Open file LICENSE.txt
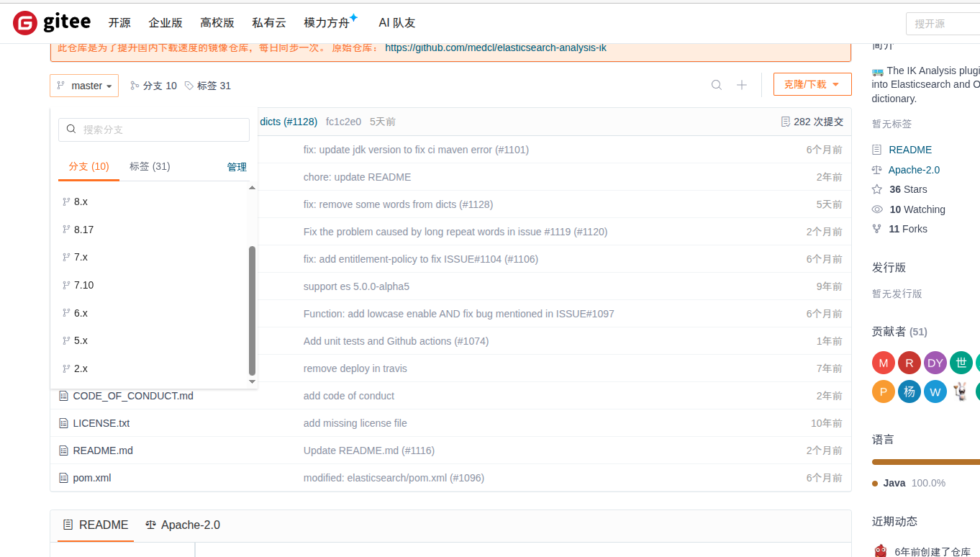This screenshot has width=980, height=557. click(x=101, y=423)
